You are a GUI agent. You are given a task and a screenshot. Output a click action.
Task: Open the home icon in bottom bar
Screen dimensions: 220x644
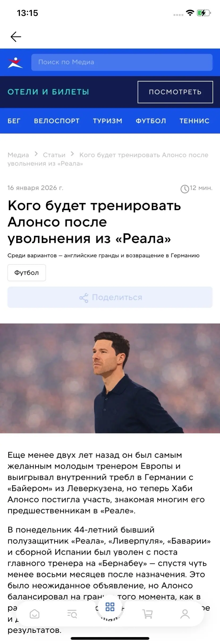coord(35,614)
